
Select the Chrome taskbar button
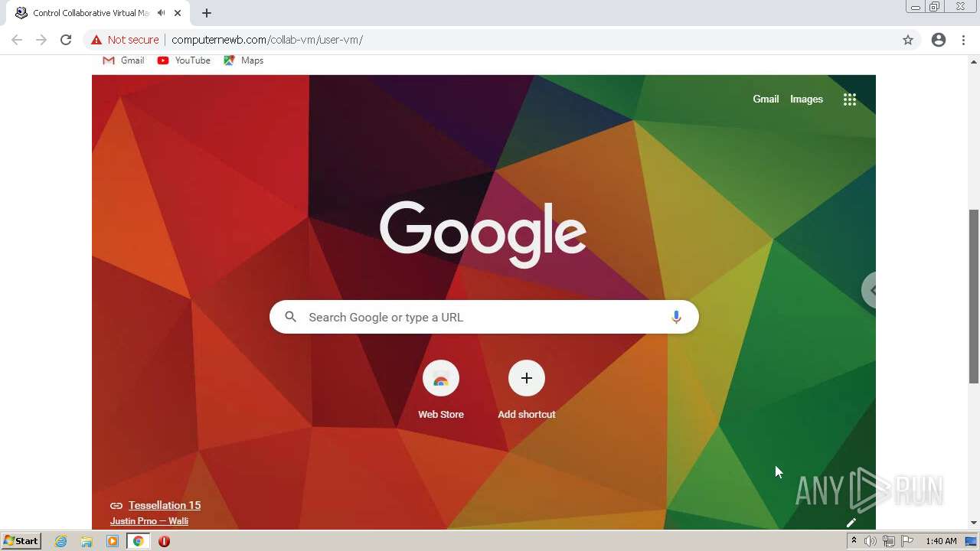click(x=138, y=541)
